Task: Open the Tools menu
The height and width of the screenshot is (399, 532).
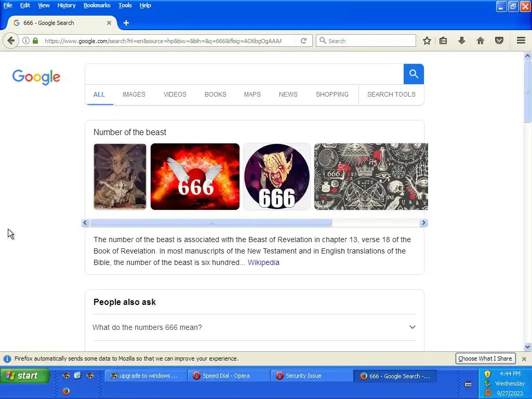Action: pyautogui.click(x=125, y=5)
